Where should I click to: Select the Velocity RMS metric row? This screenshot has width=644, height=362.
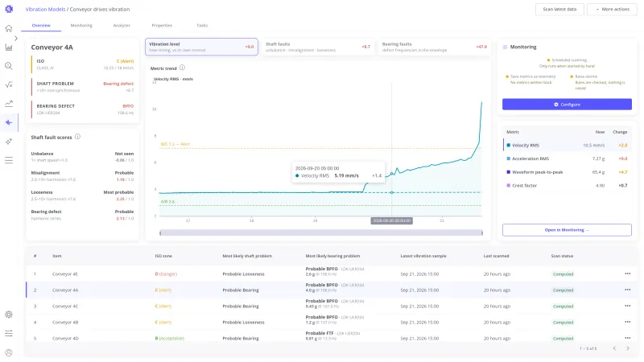click(567, 145)
